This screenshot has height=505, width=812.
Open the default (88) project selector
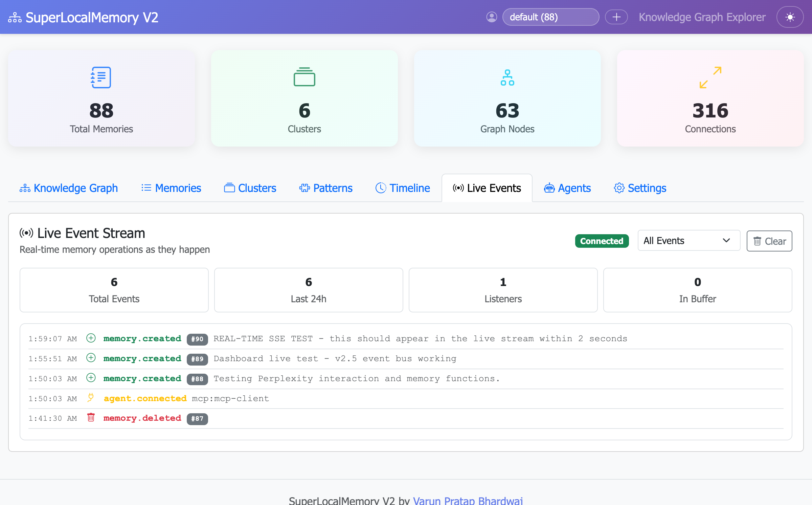550,17
